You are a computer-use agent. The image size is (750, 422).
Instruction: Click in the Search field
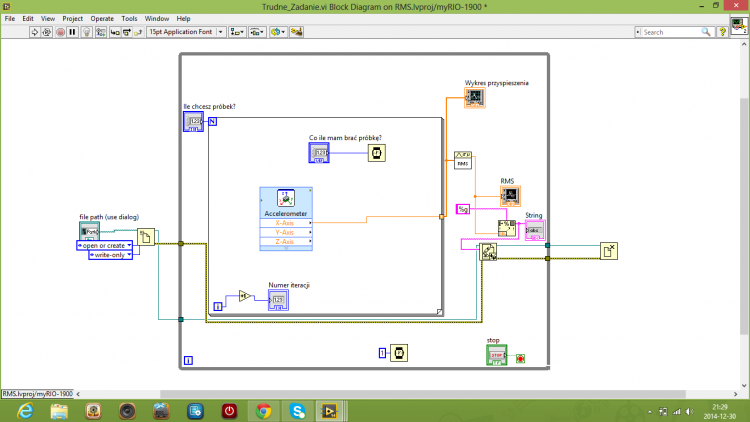coord(672,32)
